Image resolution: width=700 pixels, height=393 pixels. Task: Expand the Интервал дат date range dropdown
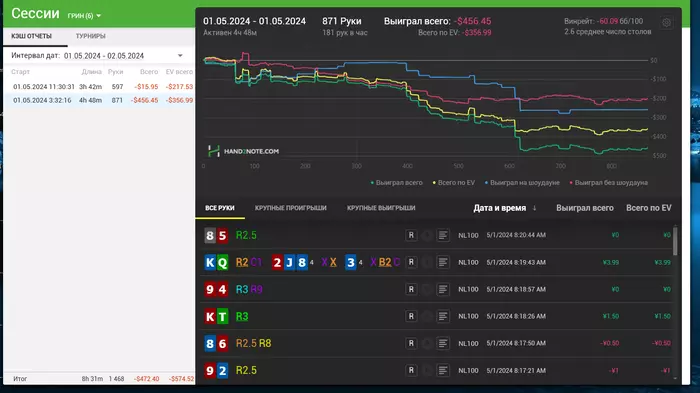pos(180,56)
